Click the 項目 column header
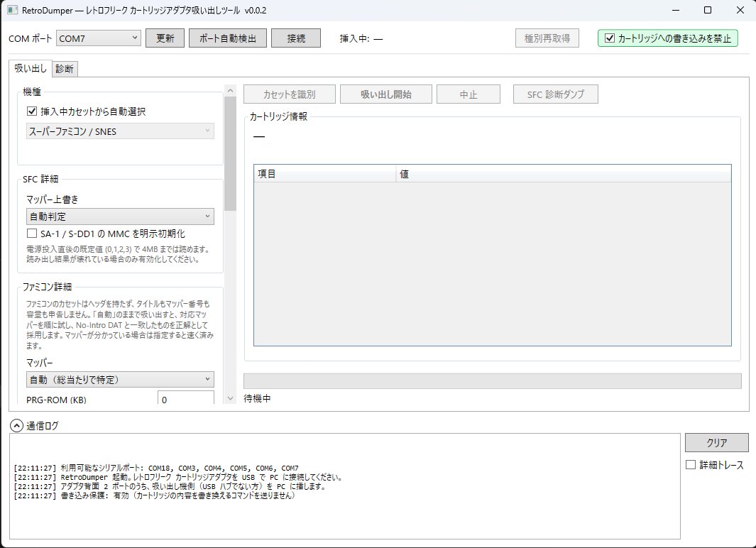The width and height of the screenshot is (756, 548). (325, 173)
